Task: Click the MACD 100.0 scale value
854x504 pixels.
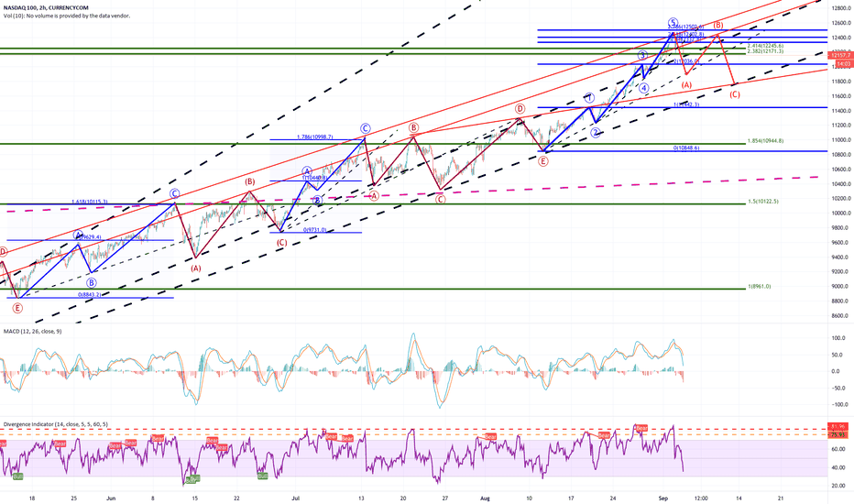Action: click(838, 338)
